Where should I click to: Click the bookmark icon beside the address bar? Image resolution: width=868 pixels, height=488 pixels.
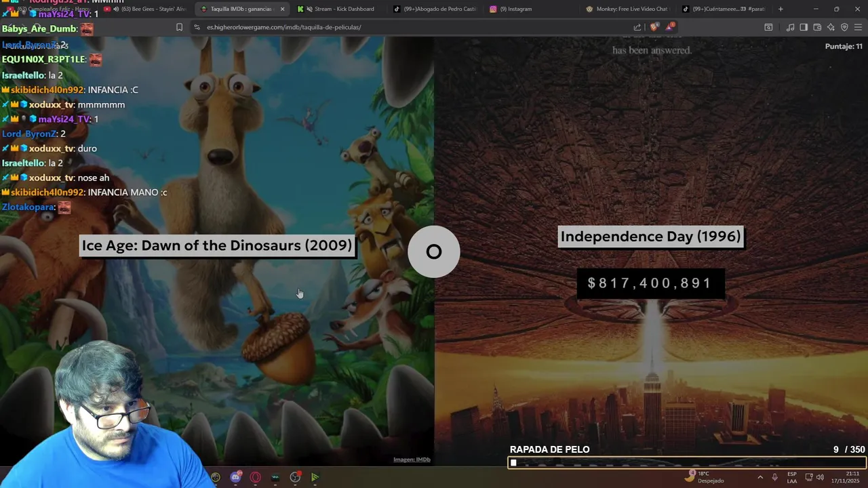[x=179, y=27]
